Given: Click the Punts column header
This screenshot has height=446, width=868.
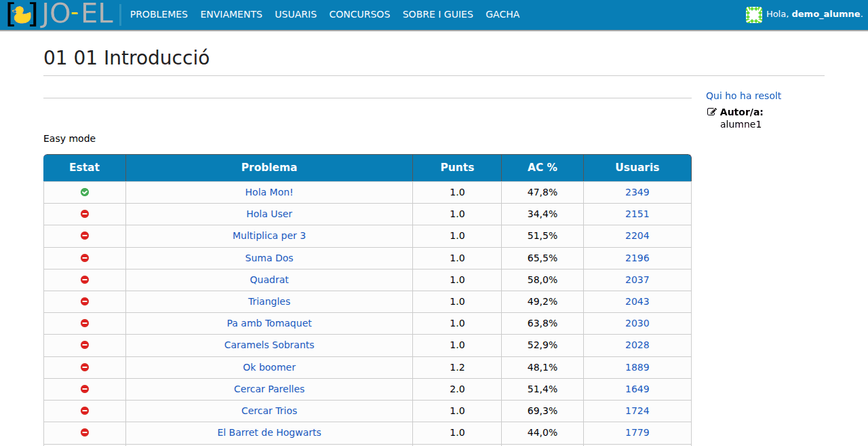Looking at the screenshot, I should click(x=457, y=168).
